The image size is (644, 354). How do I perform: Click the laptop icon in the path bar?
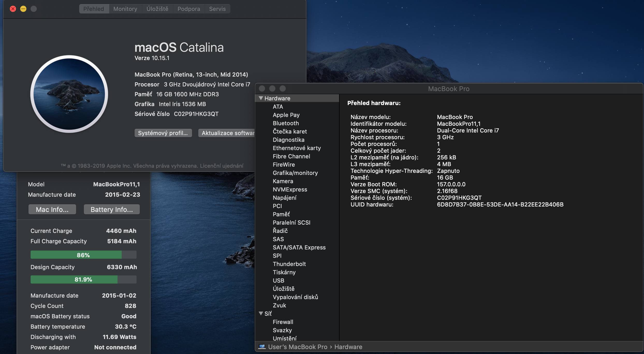(262, 347)
